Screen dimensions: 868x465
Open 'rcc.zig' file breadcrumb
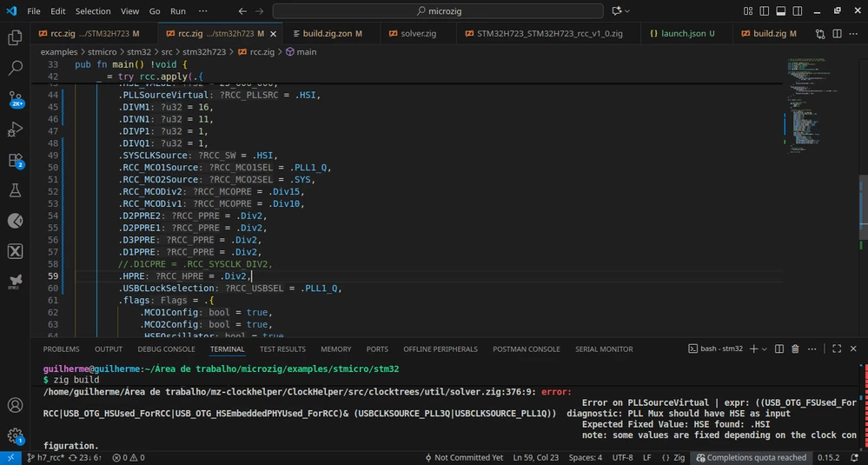[x=256, y=51]
